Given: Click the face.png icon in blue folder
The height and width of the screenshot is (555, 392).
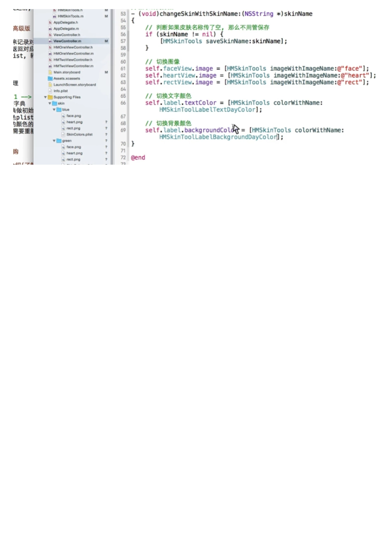Looking at the screenshot, I should (x=63, y=116).
